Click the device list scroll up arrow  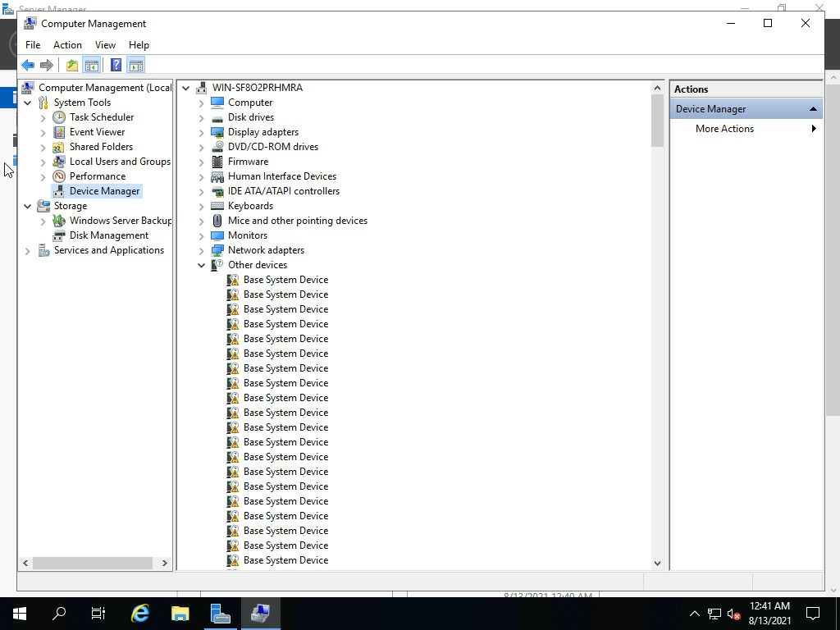click(657, 87)
